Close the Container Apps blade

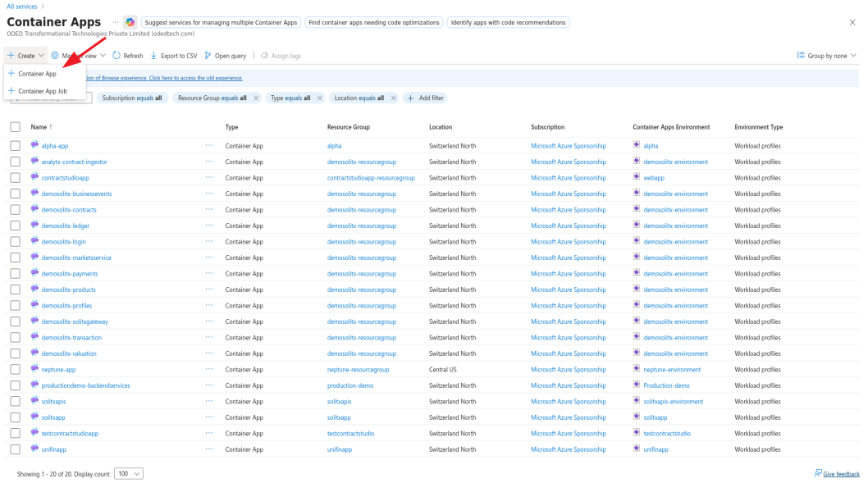click(852, 22)
